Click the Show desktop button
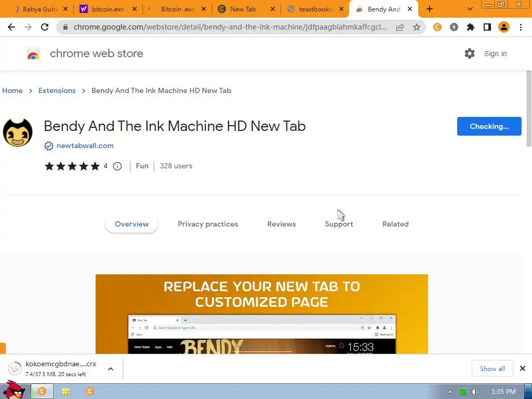 [x=528, y=392]
